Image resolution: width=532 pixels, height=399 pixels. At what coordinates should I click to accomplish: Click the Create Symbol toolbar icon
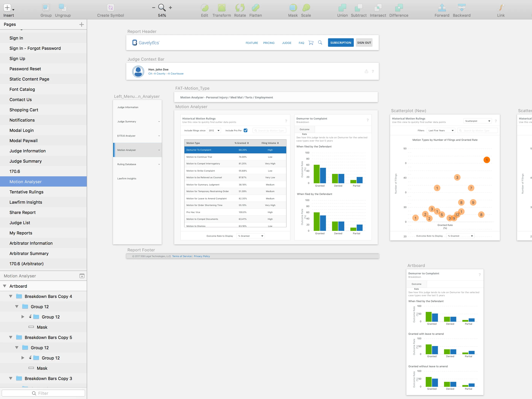(110, 8)
